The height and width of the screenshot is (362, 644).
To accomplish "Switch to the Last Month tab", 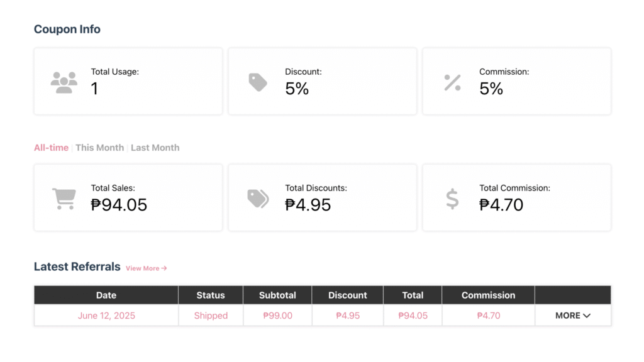I will point(155,148).
